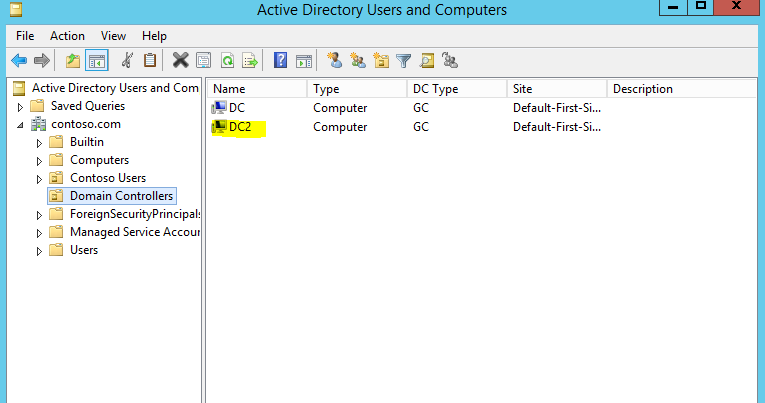The image size is (765, 403).
Task: Expand the Builtin container
Action: pos(39,143)
